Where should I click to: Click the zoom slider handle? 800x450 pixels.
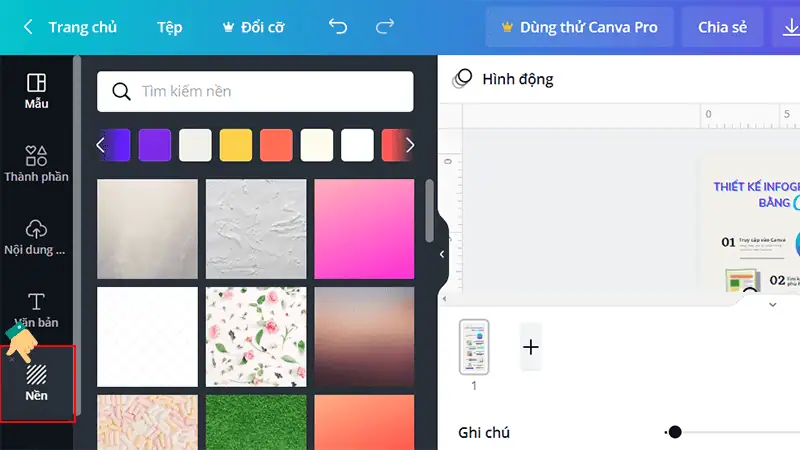[x=674, y=432]
